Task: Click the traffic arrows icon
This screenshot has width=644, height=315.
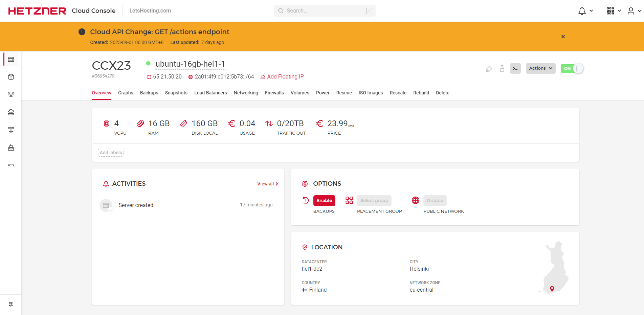Action: coord(269,123)
